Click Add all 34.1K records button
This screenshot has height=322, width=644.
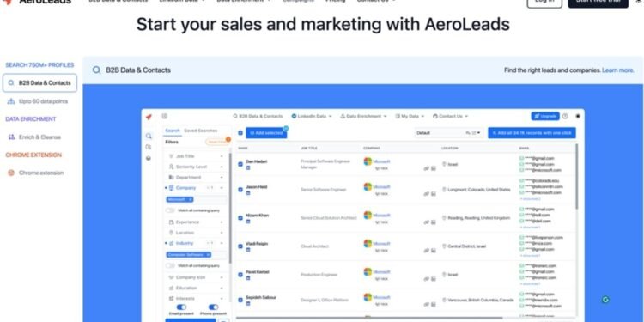(x=532, y=133)
